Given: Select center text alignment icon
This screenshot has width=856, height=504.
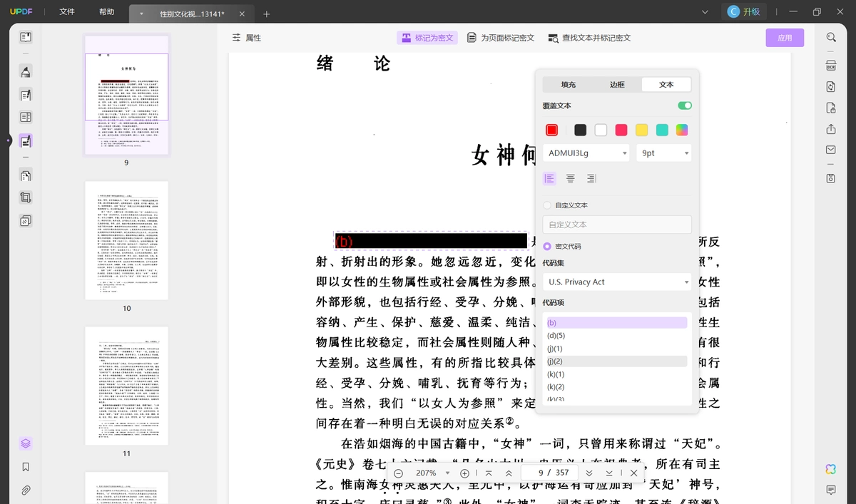Looking at the screenshot, I should 571,178.
